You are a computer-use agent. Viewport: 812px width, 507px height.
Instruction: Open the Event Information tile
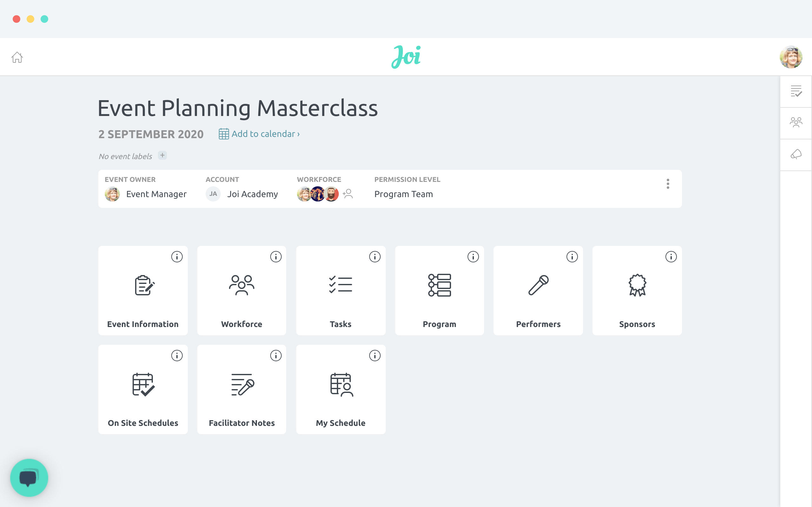(x=143, y=291)
